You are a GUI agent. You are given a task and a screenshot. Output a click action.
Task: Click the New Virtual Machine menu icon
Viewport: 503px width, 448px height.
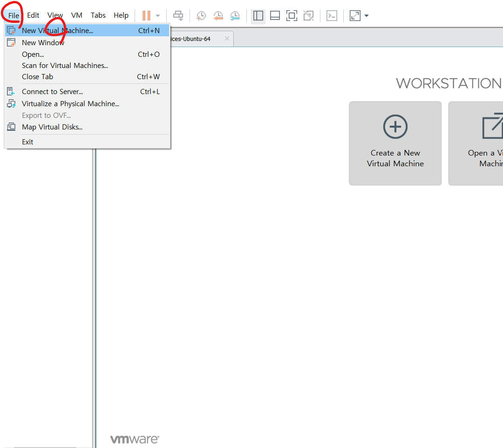coord(11,30)
